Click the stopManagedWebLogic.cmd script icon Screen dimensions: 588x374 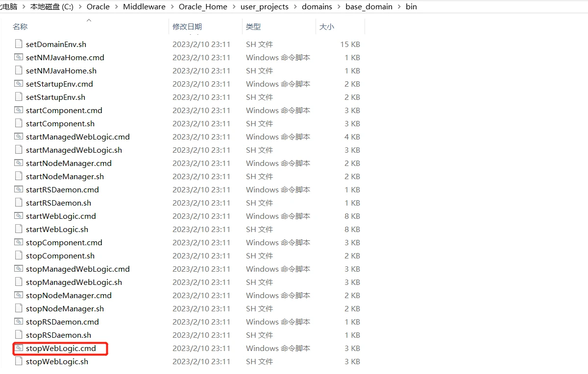click(x=19, y=269)
